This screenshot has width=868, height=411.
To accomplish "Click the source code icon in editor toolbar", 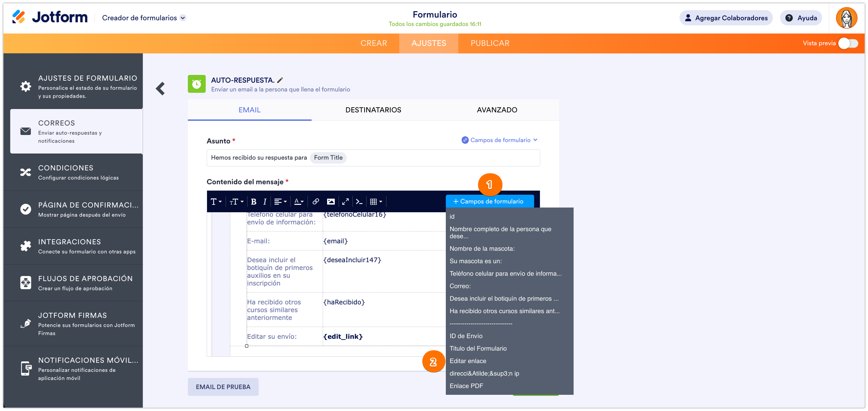I will [x=359, y=201].
